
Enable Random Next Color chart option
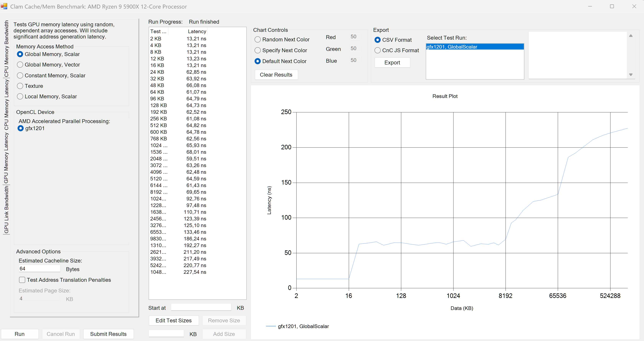257,39
